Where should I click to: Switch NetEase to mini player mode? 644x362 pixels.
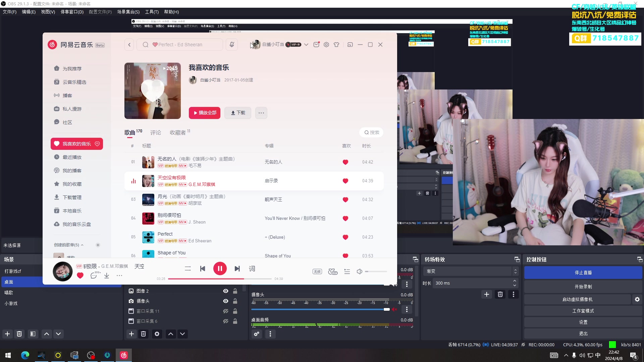350,45
